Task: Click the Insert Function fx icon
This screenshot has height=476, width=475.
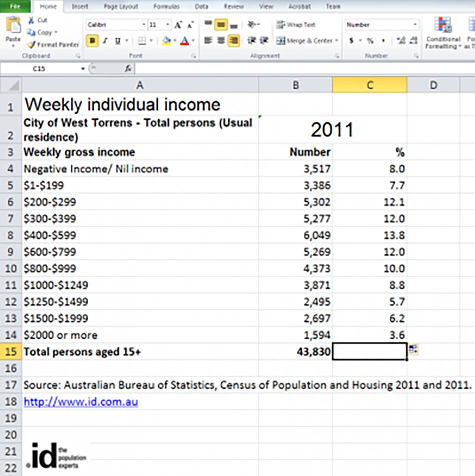Action: [x=128, y=69]
